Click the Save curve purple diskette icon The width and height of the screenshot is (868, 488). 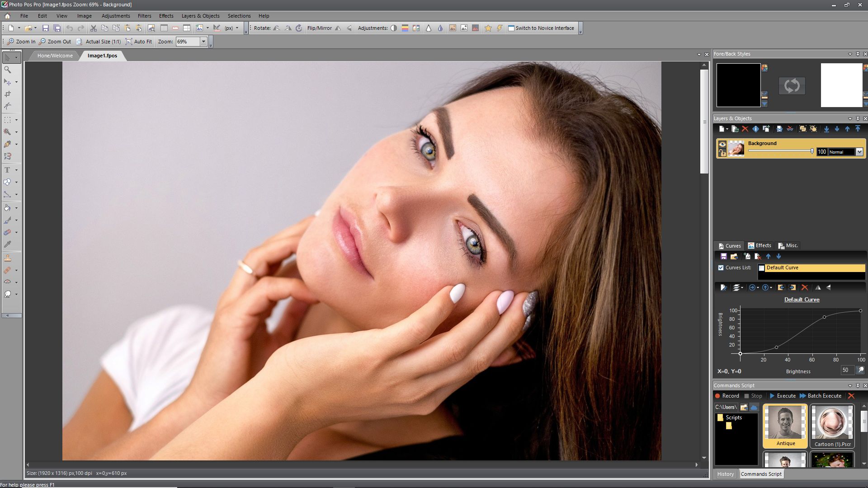pyautogui.click(x=723, y=256)
